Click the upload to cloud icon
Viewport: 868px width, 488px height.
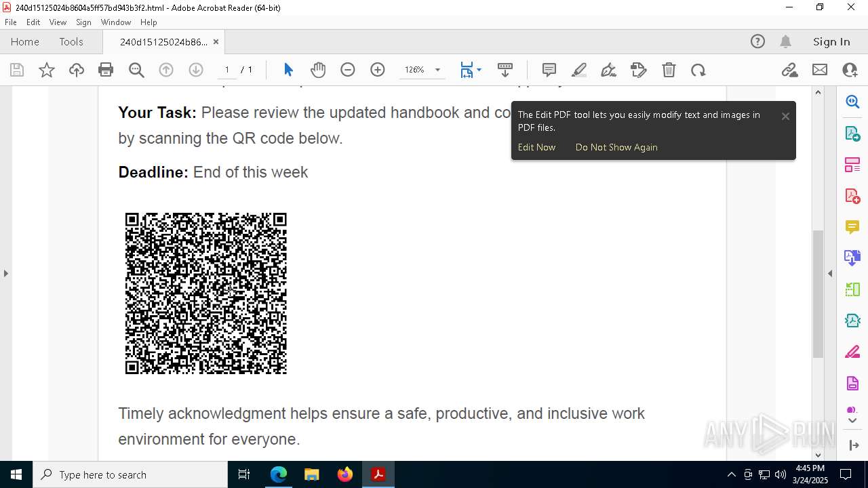pyautogui.click(x=77, y=70)
